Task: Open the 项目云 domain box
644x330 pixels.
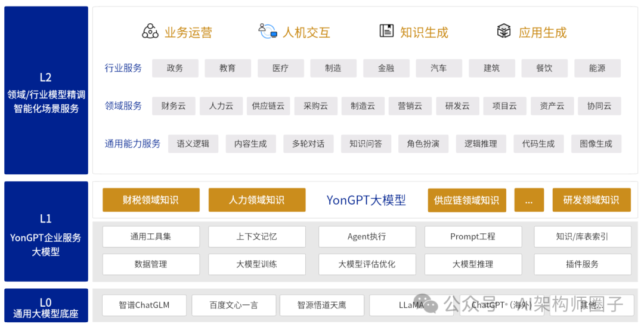Action: pos(505,106)
